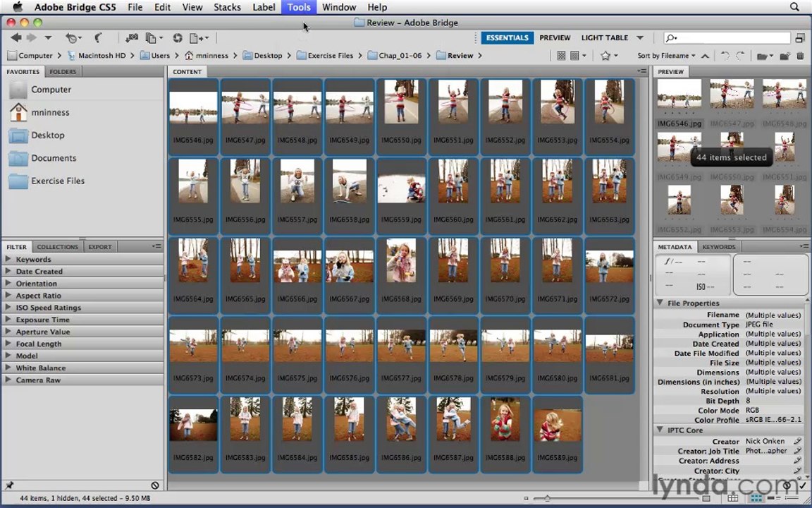Toggle keep filter when browsing pin
The height and width of the screenshot is (508, 812).
coord(9,485)
